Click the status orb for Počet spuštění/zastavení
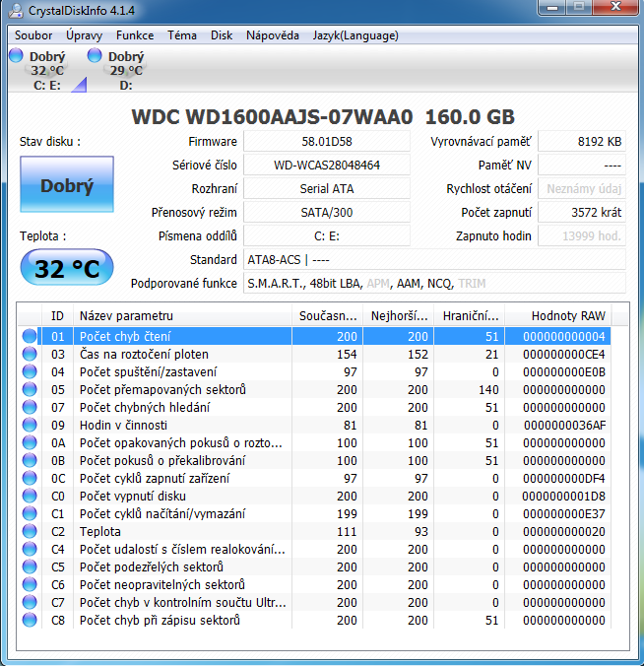The width and height of the screenshot is (644, 666). 30,371
